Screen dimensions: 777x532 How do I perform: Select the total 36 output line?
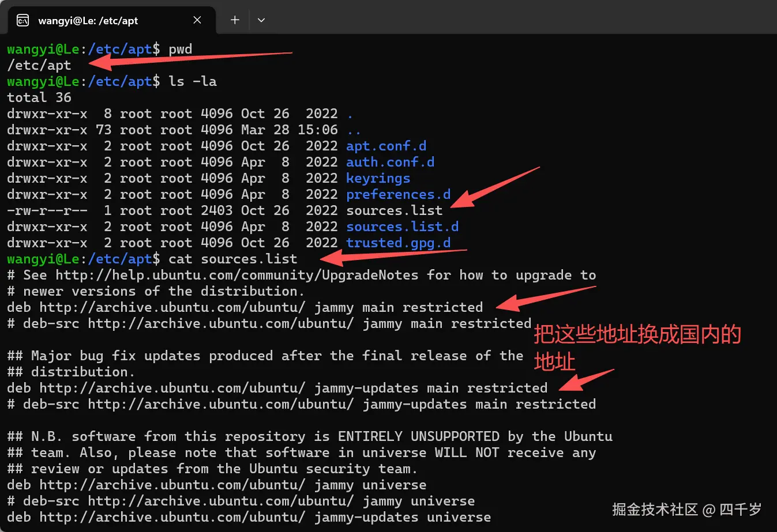tap(38, 97)
